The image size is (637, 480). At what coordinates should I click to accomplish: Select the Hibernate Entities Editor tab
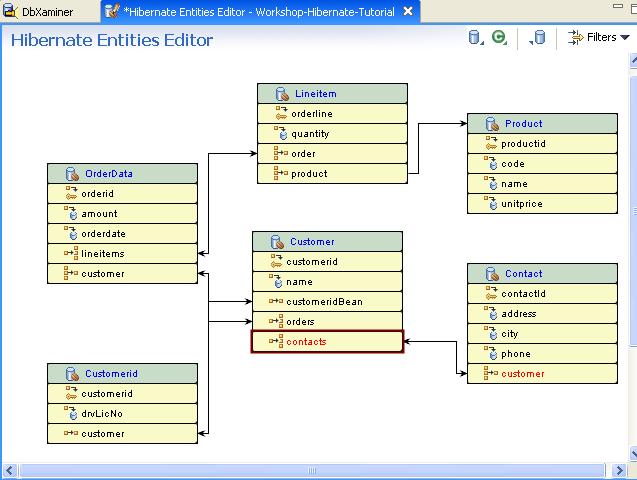click(259, 11)
